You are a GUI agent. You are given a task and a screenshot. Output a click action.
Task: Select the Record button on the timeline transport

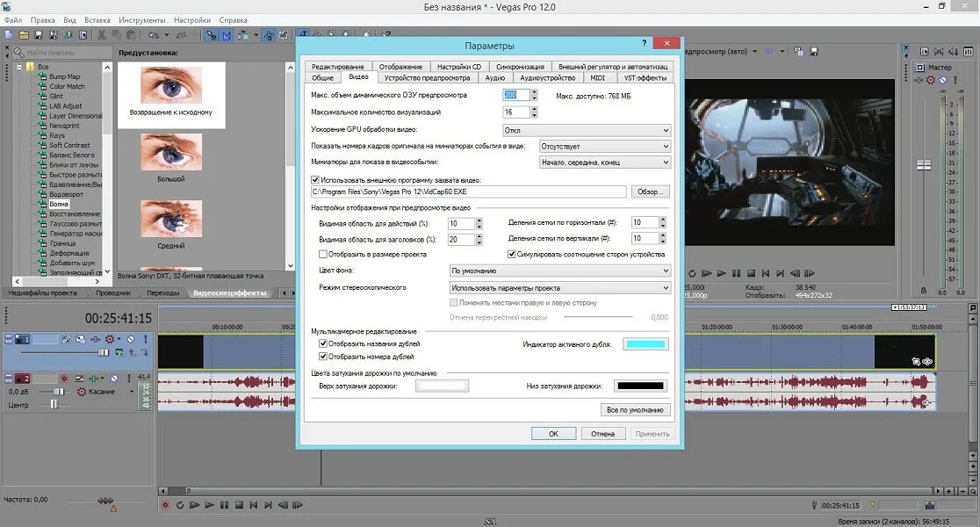pos(164,504)
